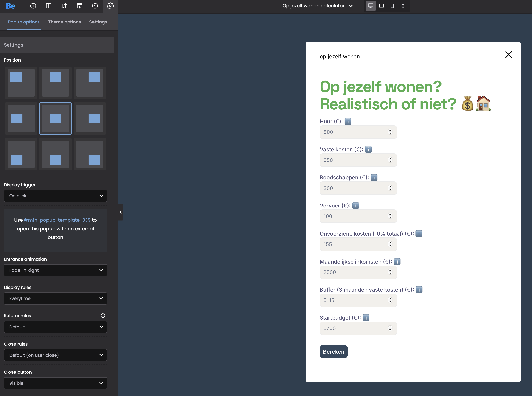The height and width of the screenshot is (396, 532).
Task: Select bottom-right popup position
Action: tap(90, 154)
